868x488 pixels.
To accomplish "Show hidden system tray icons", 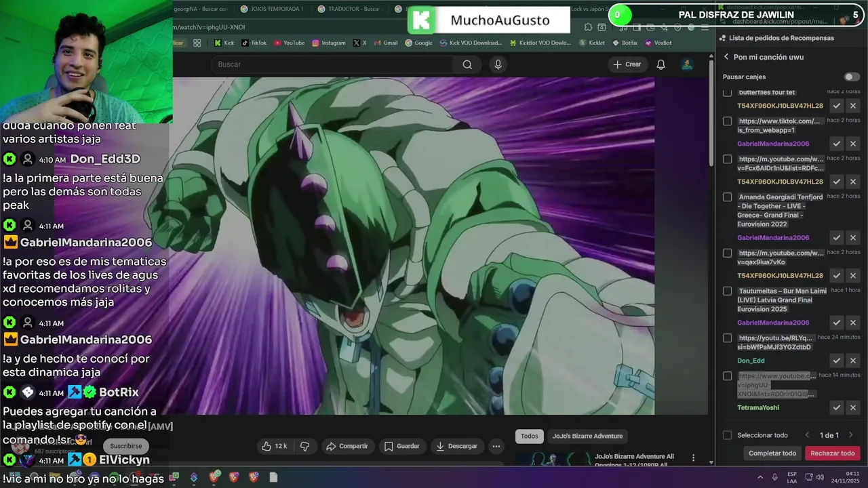I will (x=759, y=477).
